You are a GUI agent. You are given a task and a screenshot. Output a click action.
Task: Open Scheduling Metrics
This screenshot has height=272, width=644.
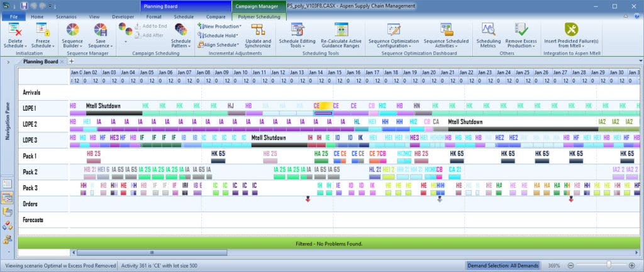(x=489, y=30)
